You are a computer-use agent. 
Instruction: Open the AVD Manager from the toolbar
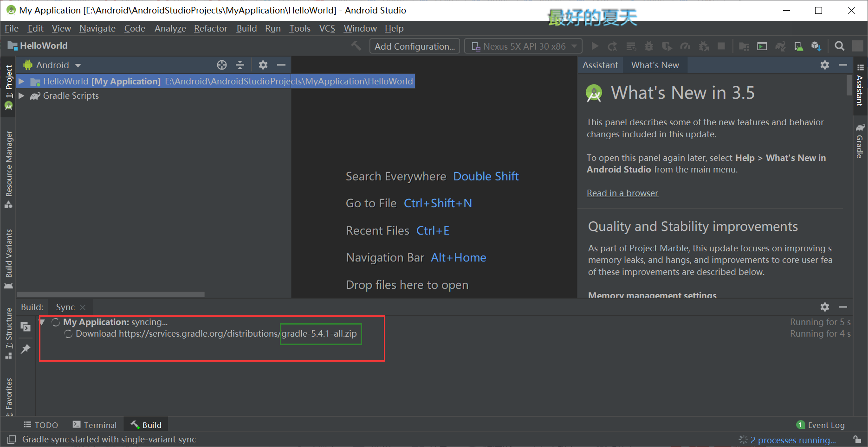point(761,46)
